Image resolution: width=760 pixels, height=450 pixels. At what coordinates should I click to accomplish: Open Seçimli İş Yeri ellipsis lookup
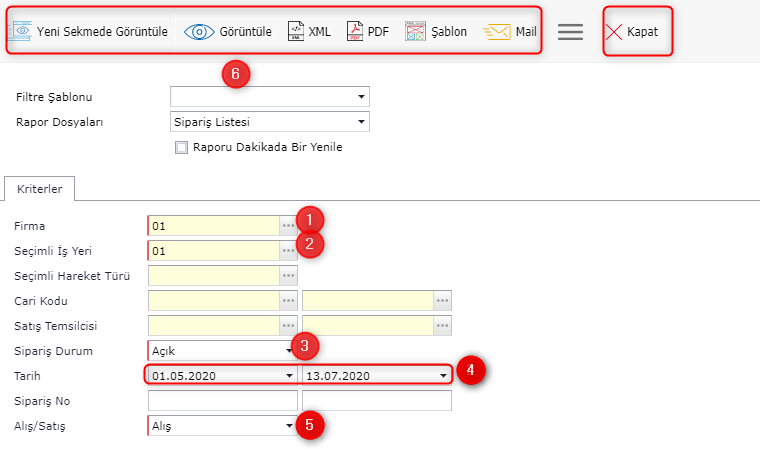tap(288, 250)
